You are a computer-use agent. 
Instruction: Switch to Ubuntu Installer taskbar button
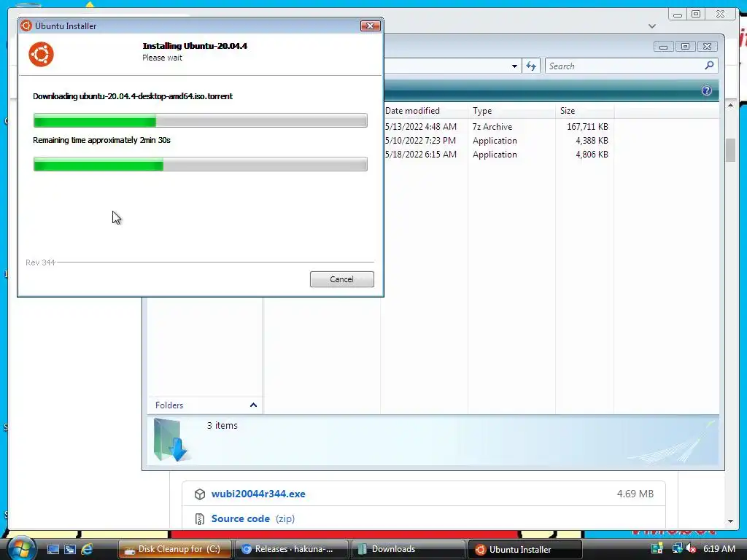(x=525, y=549)
